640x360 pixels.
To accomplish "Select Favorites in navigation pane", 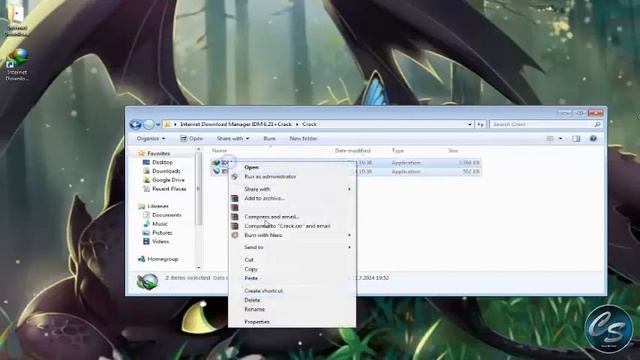I will click(x=158, y=153).
